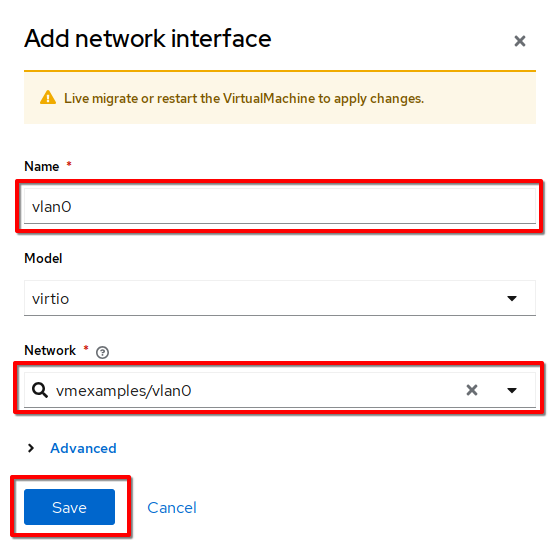Close the Add network interface dialog
Screen dimensions: 557x547
click(520, 41)
